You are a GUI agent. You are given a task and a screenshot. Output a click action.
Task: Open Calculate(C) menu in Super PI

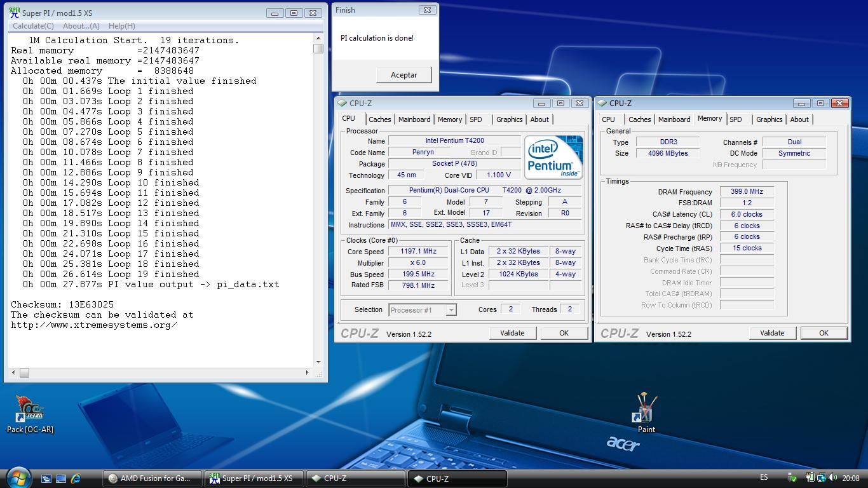point(33,26)
